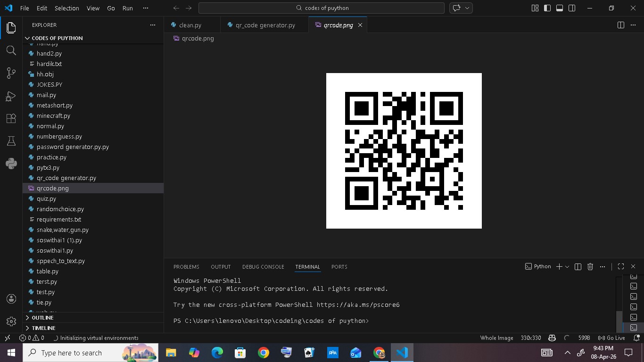Open the new terminal profile dropdown arrow
644x362 pixels.
tap(567, 266)
